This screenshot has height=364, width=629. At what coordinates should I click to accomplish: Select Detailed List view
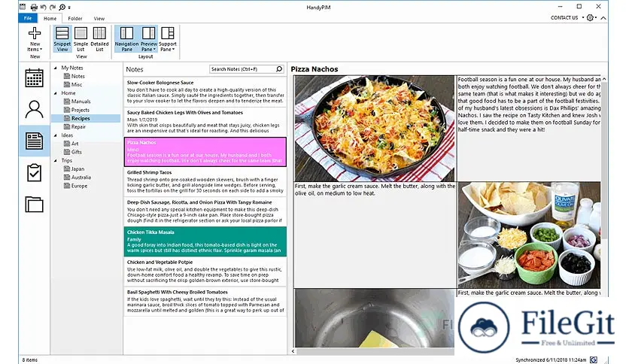[99, 39]
